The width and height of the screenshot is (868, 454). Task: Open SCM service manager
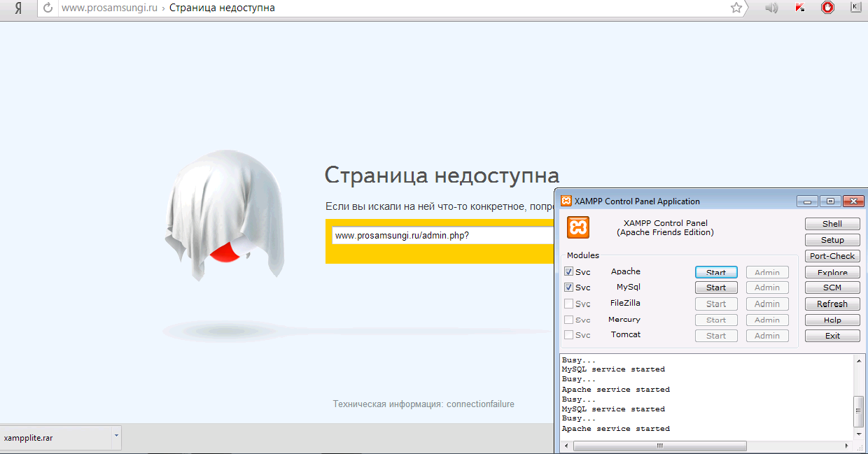tap(832, 288)
